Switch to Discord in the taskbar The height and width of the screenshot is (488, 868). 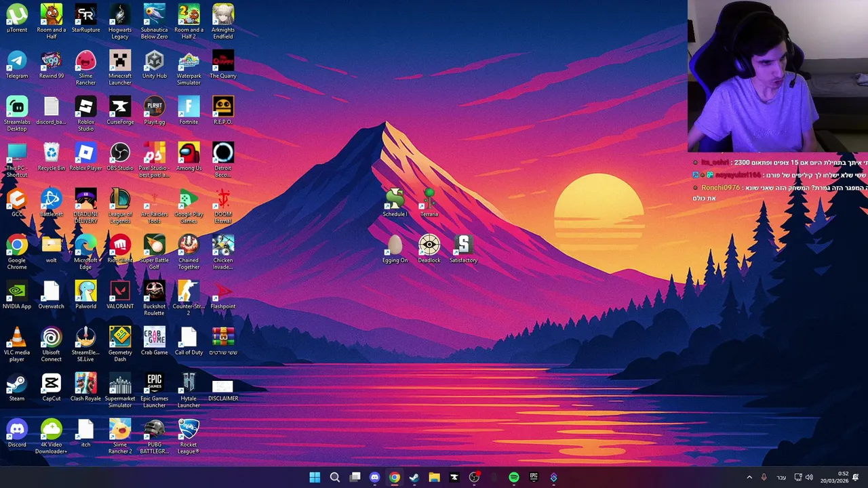pyautogui.click(x=374, y=477)
